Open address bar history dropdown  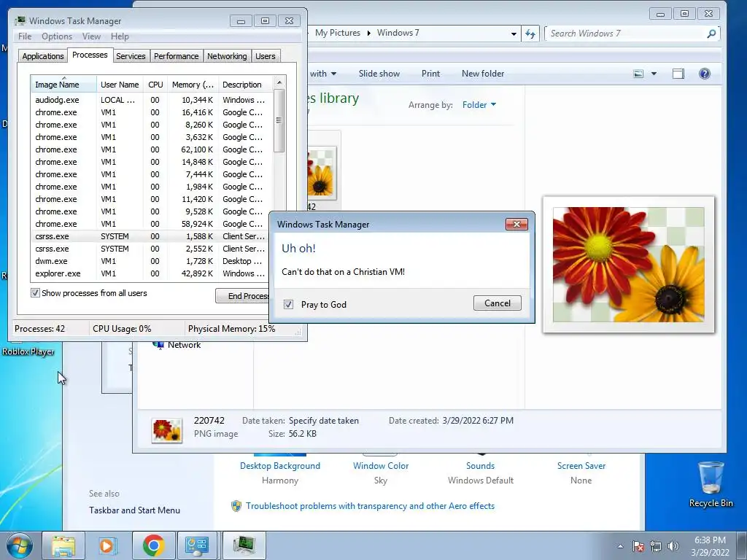point(514,34)
